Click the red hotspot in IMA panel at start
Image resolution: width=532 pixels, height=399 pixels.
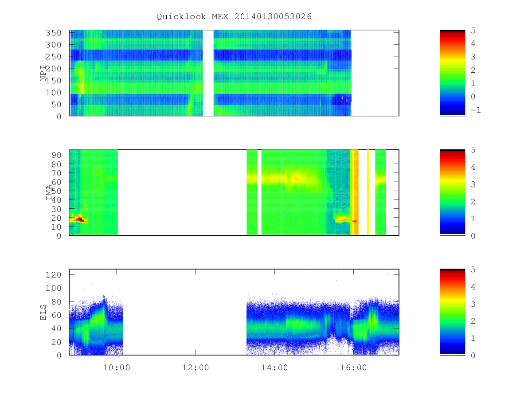tap(80, 219)
